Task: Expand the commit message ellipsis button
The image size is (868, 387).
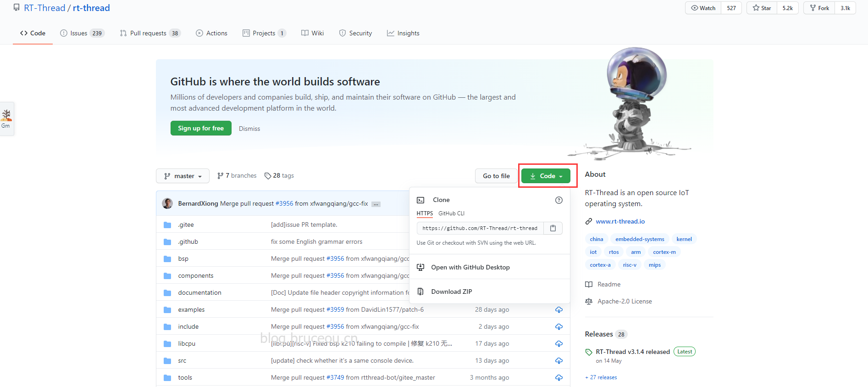Action: click(x=376, y=204)
